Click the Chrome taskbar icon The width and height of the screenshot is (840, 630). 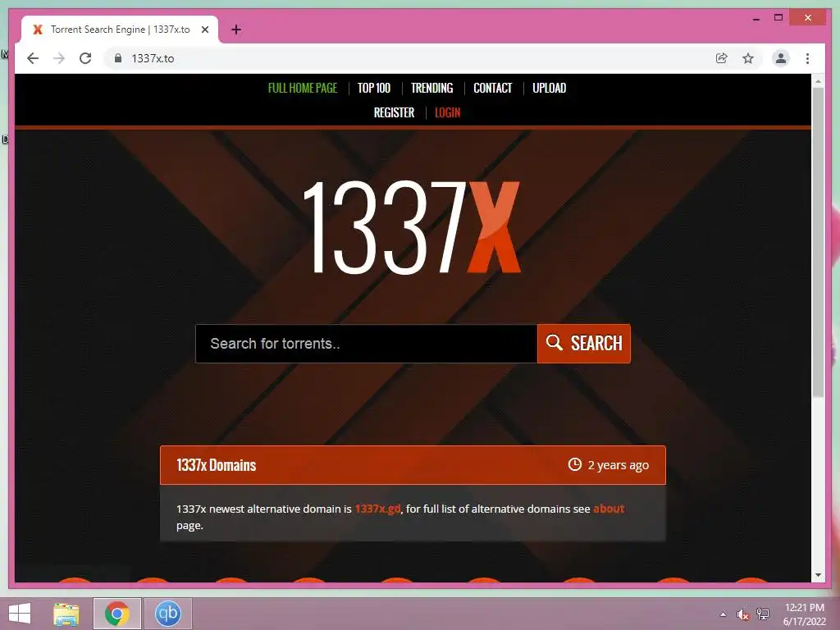(117, 614)
